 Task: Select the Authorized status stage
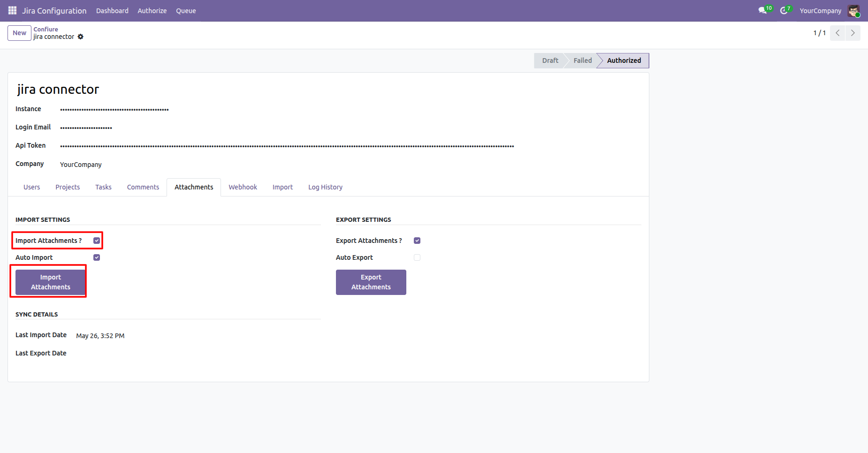[x=624, y=60]
